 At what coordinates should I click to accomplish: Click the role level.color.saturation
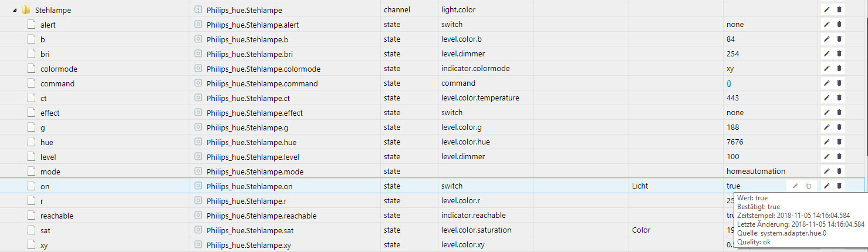click(x=477, y=230)
